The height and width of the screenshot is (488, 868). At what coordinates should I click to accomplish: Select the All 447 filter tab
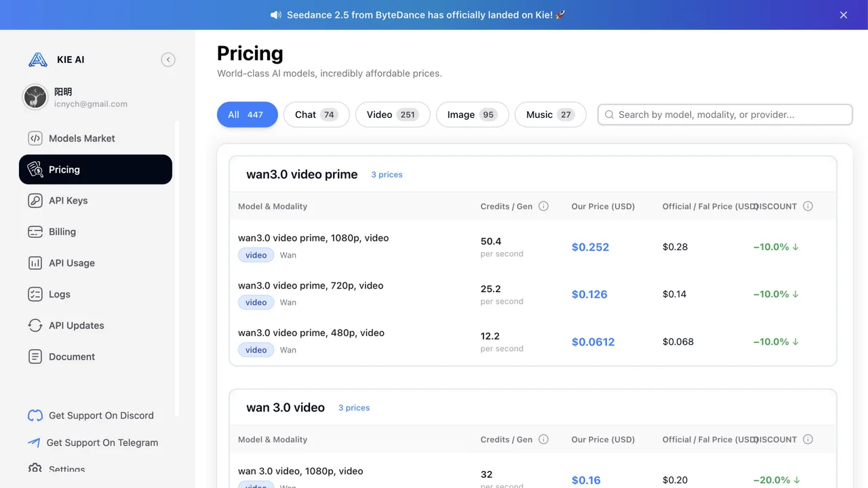(x=248, y=115)
